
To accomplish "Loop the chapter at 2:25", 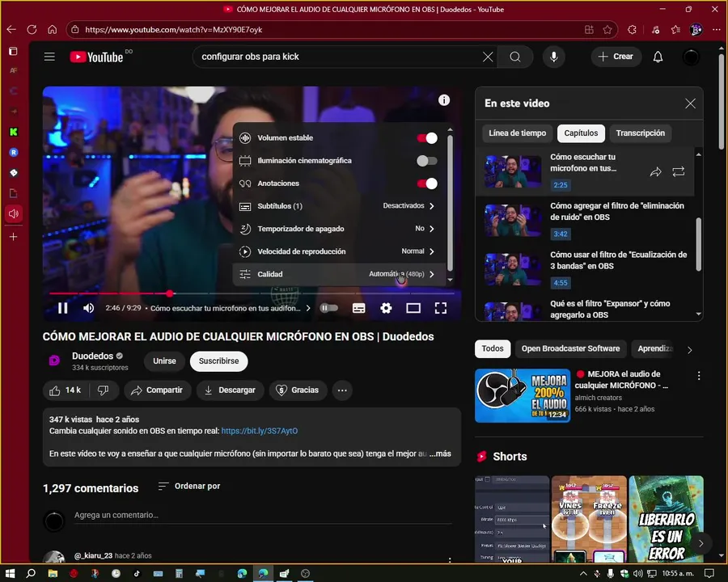I will click(x=679, y=172).
